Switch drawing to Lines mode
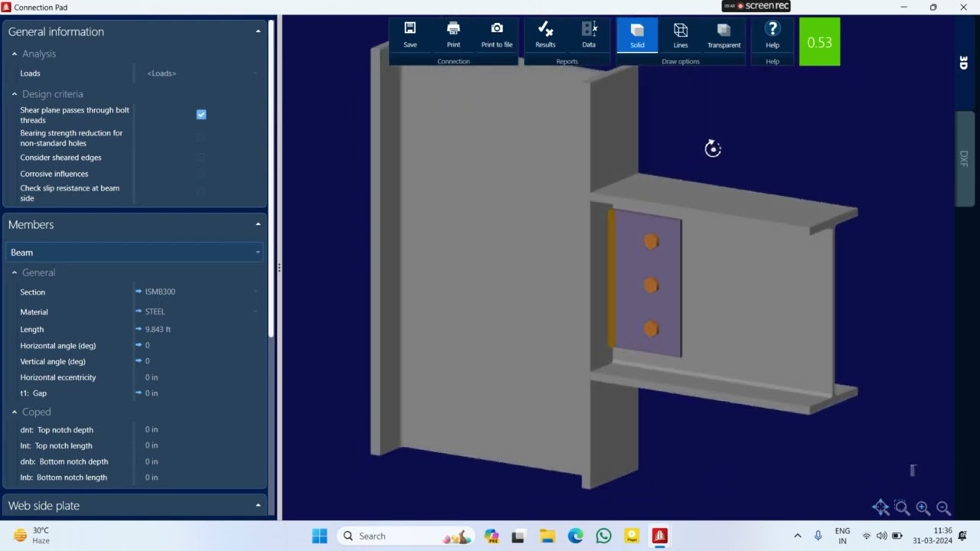Screen dimensions: 980x551 click(x=681, y=35)
